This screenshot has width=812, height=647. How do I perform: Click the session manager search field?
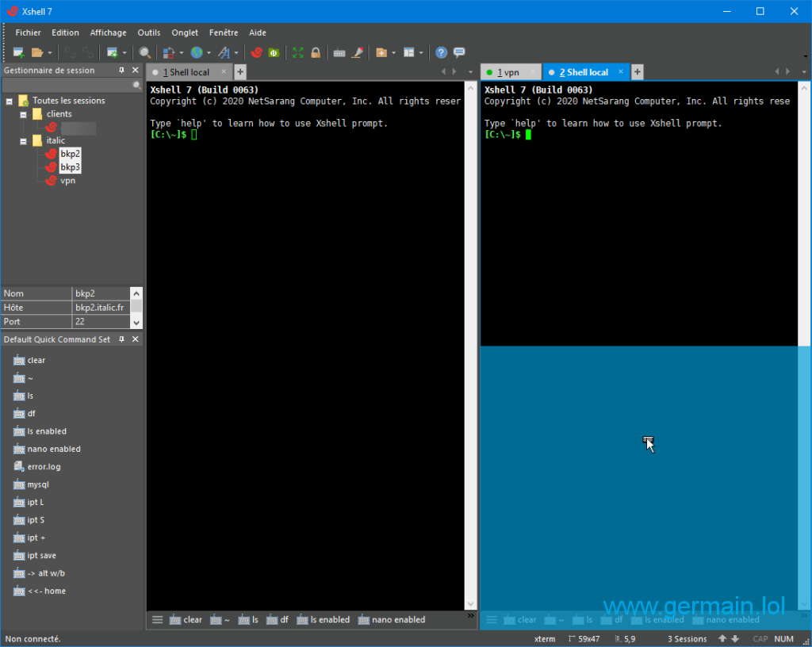point(67,85)
